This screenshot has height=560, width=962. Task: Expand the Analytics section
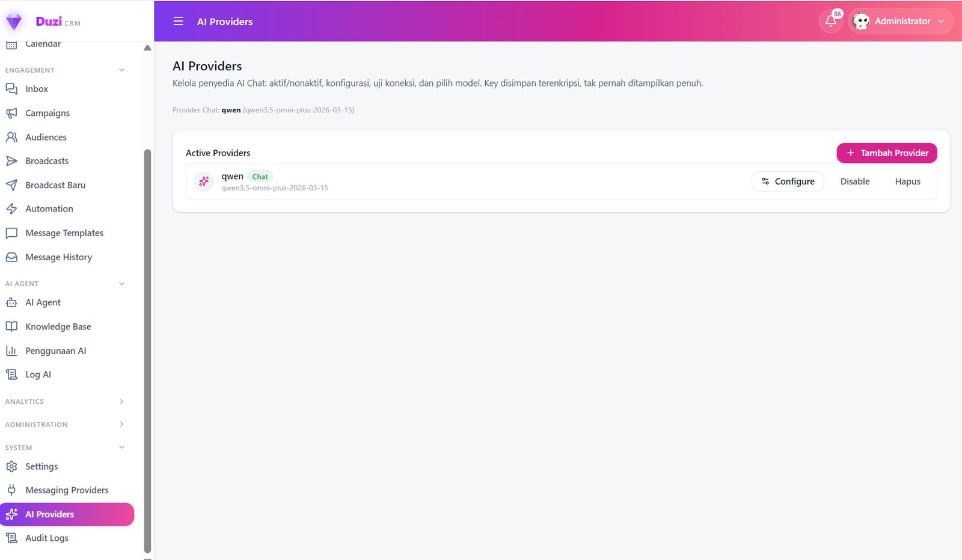click(65, 401)
